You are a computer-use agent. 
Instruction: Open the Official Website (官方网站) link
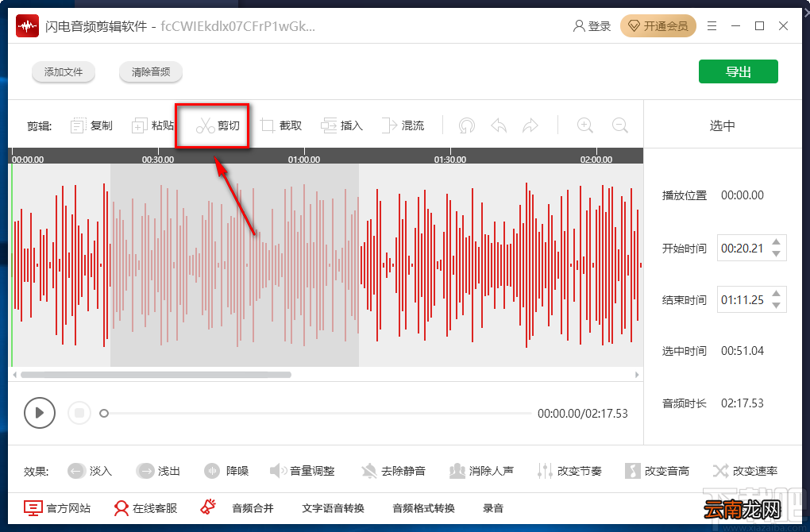tap(57, 508)
